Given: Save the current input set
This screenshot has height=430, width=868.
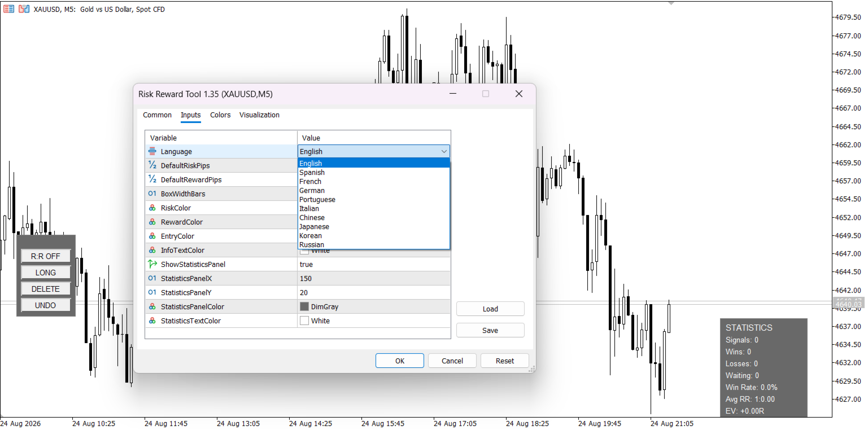Looking at the screenshot, I should coord(490,330).
